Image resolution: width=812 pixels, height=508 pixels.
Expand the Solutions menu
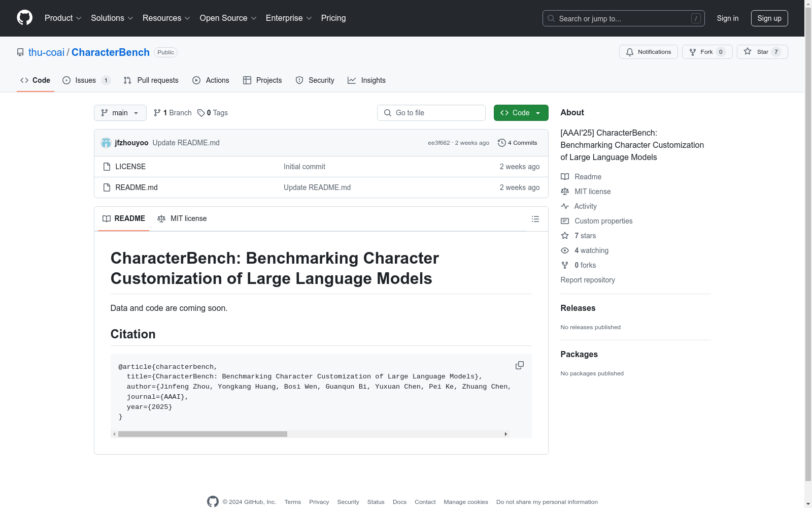coord(112,18)
